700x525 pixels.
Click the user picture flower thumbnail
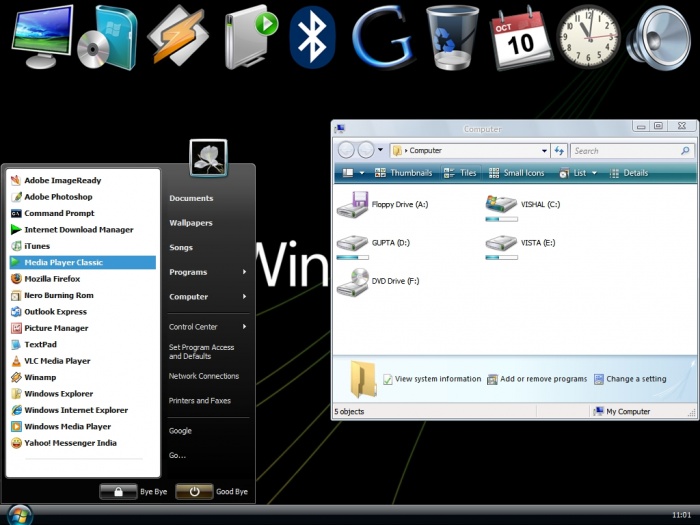208,158
